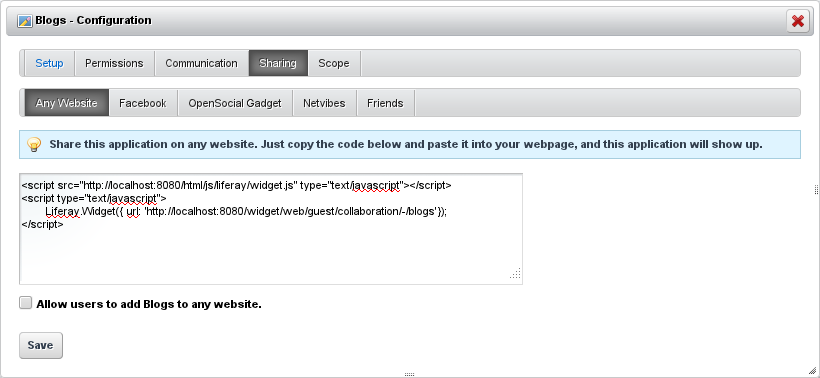
Task: Click the closing </script> line in code
Action: pos(43,224)
